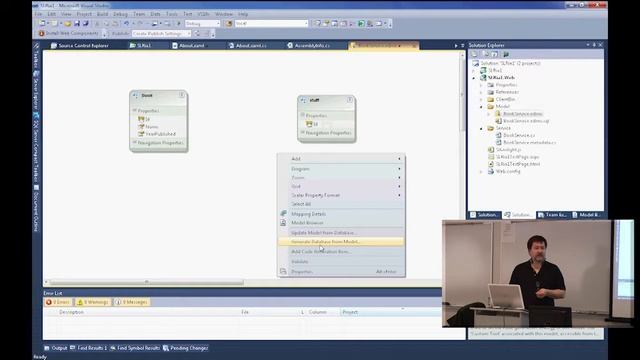The image size is (640, 360).
Task: Open the File menu
Action: click(38, 14)
